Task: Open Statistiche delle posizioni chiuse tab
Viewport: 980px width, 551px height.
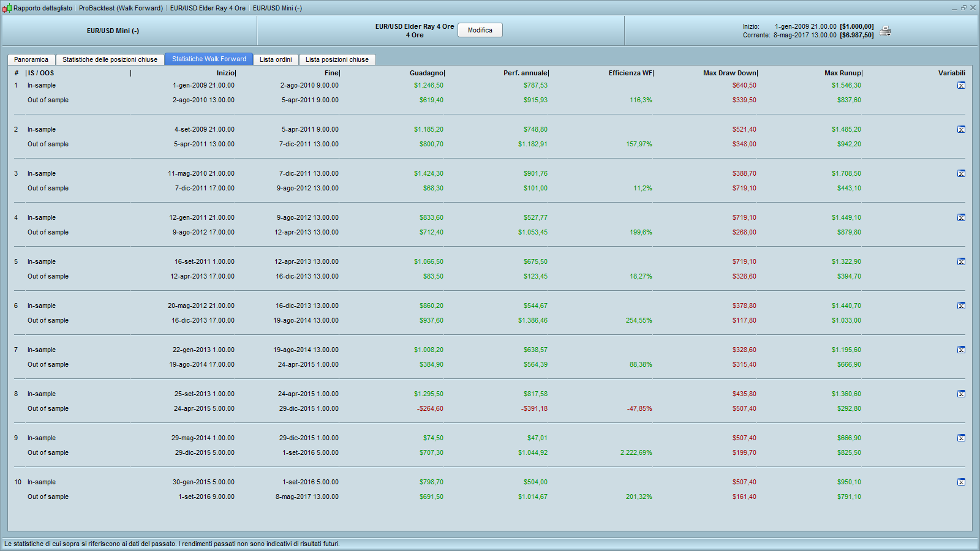Action: pyautogui.click(x=110, y=60)
